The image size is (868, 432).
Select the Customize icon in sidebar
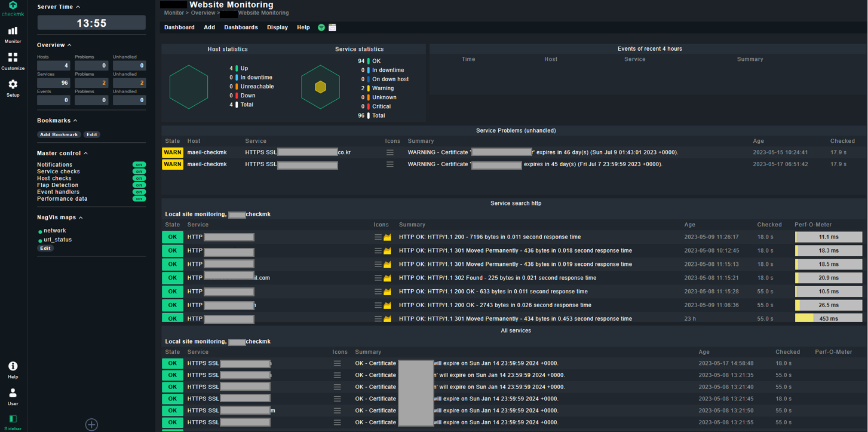point(13,58)
